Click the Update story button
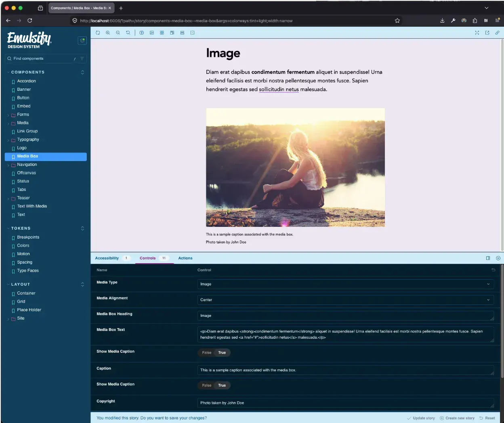This screenshot has width=504, height=423. point(421,418)
